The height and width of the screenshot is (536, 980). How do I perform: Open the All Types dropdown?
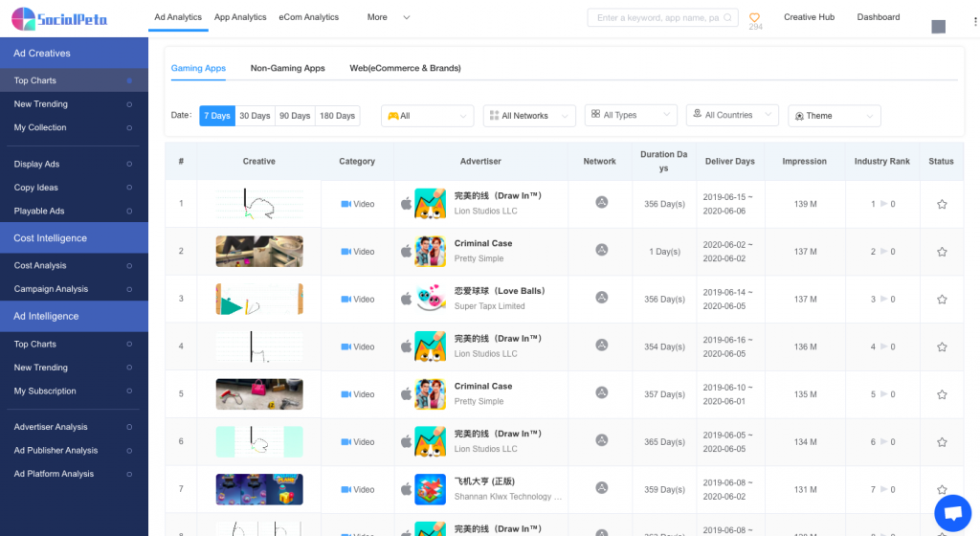[631, 115]
